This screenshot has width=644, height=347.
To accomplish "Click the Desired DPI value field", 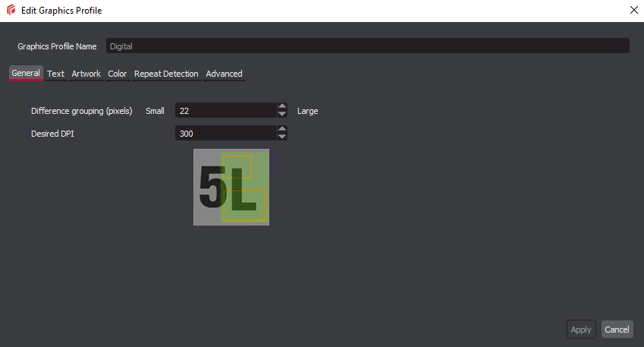I will 225,134.
